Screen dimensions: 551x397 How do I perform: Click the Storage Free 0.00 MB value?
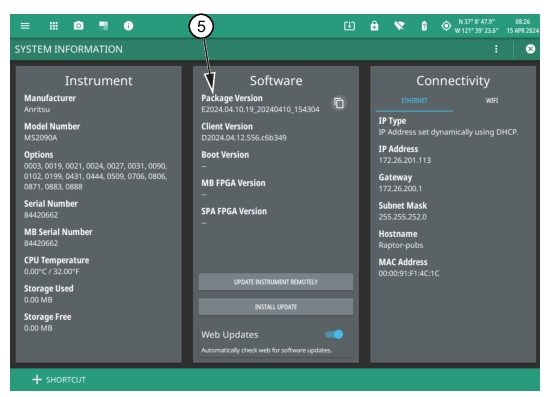(38, 328)
